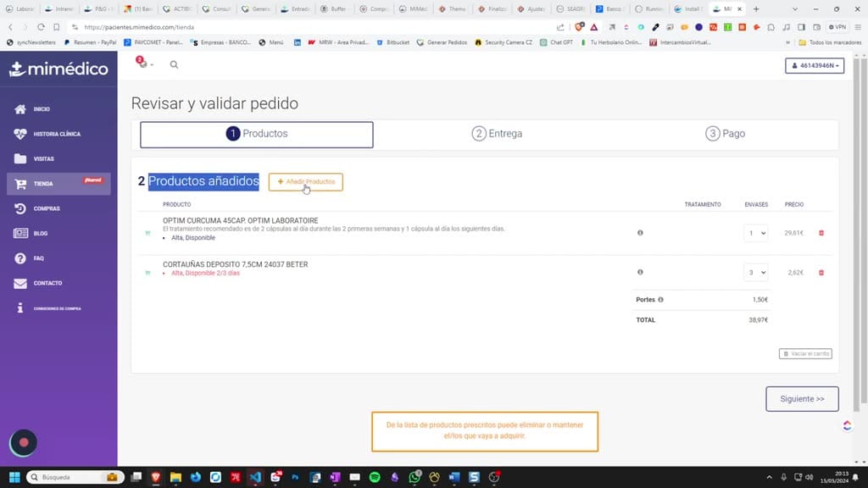Image resolution: width=868 pixels, height=488 pixels.
Task: Click the share icon in address bar
Action: point(560,26)
